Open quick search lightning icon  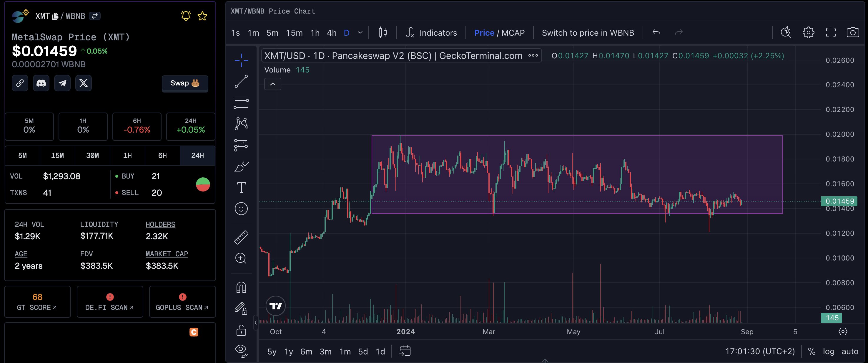point(786,32)
